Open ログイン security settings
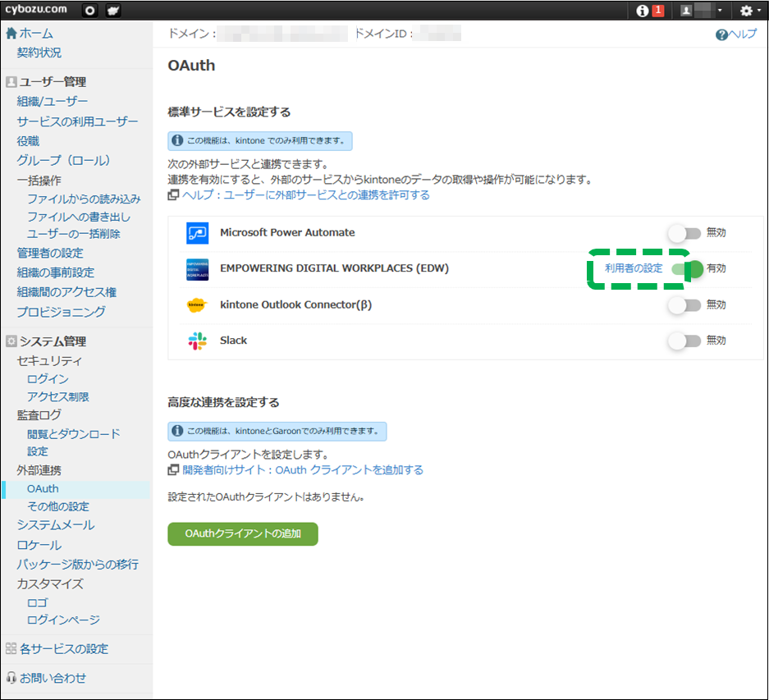 click(48, 378)
